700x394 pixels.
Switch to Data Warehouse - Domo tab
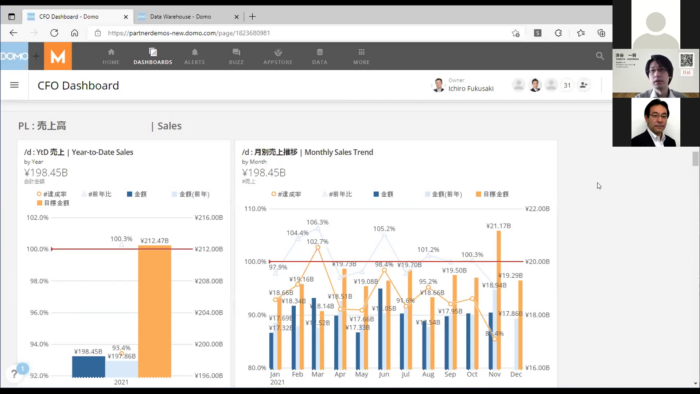188,17
